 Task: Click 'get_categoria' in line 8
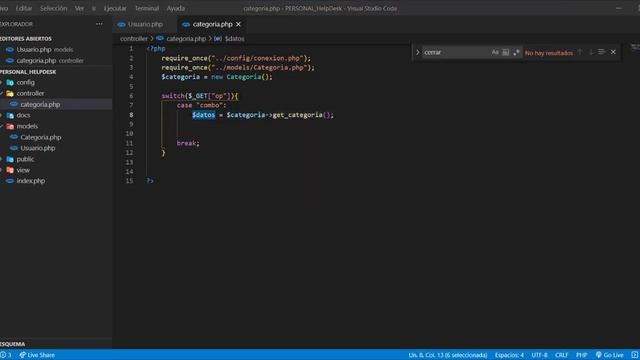(298, 115)
